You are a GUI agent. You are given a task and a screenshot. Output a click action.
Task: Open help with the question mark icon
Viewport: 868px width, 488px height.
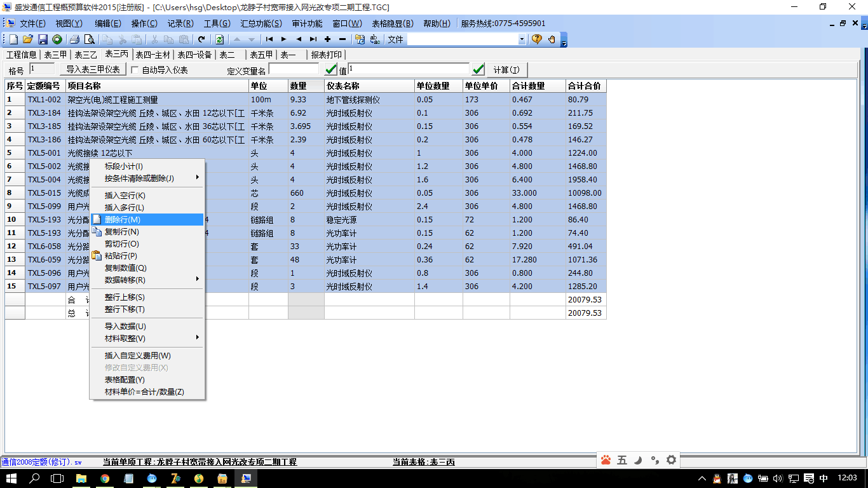pyautogui.click(x=537, y=39)
